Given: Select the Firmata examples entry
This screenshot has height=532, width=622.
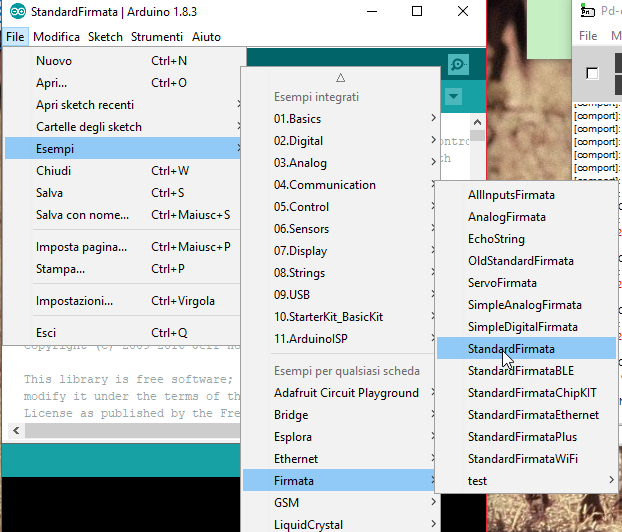Looking at the screenshot, I should (x=339, y=481).
